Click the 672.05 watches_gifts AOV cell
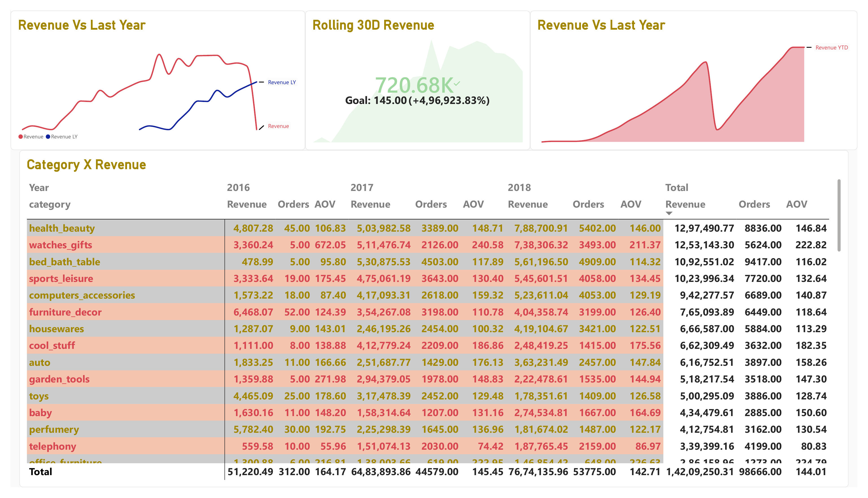 point(330,245)
